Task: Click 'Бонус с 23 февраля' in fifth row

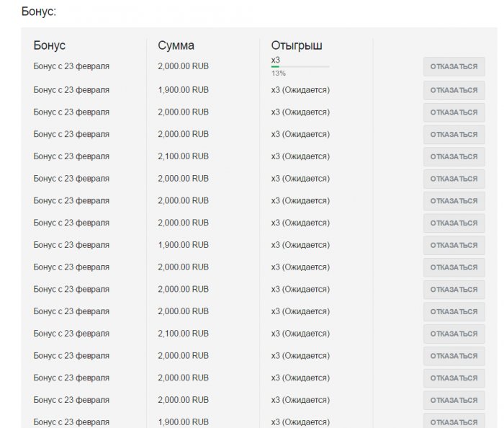Action: [71, 156]
